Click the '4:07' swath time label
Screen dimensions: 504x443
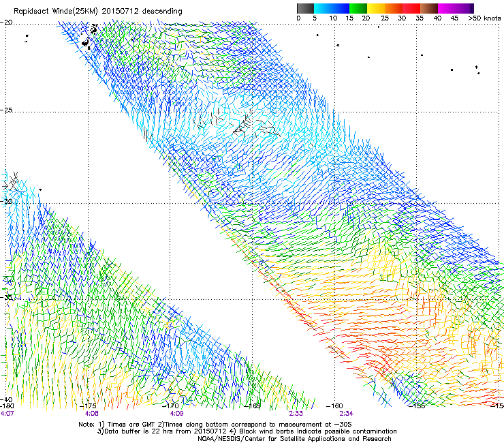7,414
